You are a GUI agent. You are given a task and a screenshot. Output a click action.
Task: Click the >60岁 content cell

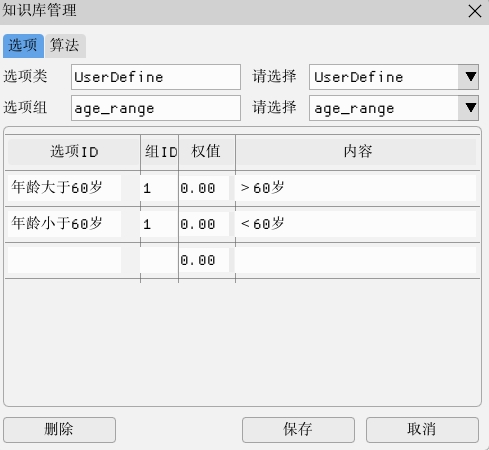356,188
